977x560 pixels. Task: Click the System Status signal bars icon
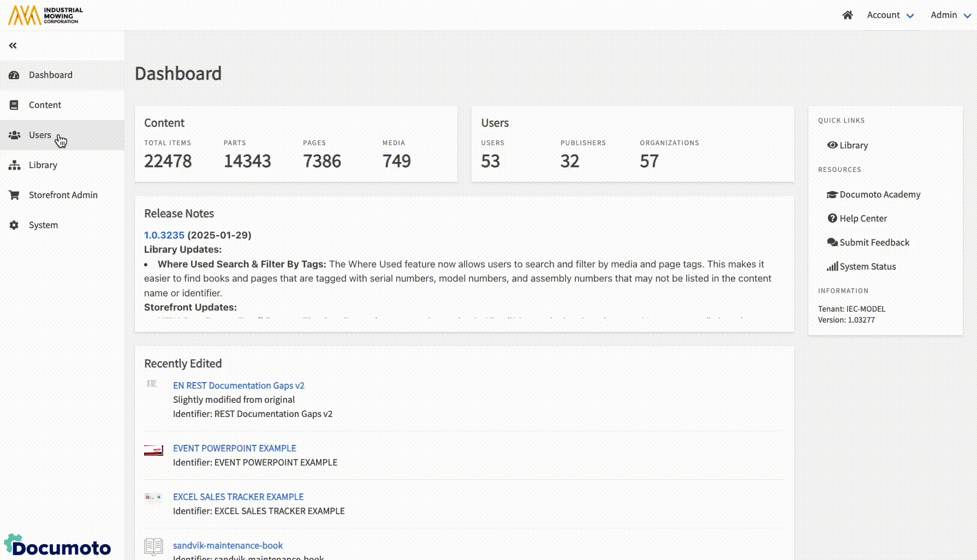coord(832,266)
